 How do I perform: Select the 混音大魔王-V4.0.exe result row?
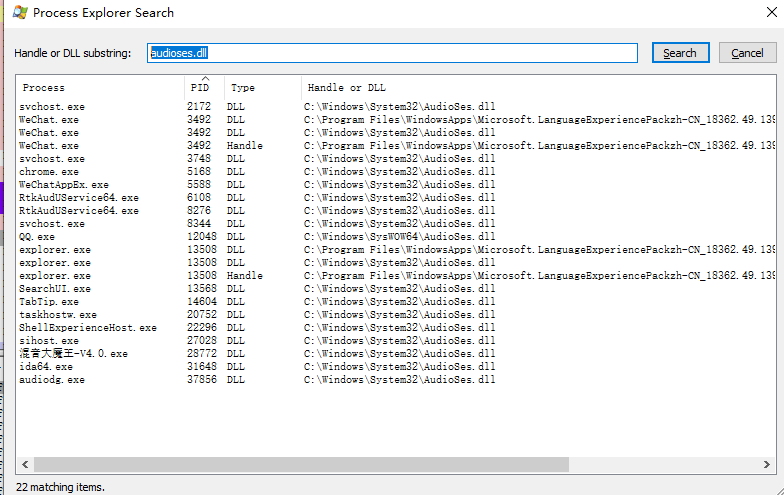73,354
